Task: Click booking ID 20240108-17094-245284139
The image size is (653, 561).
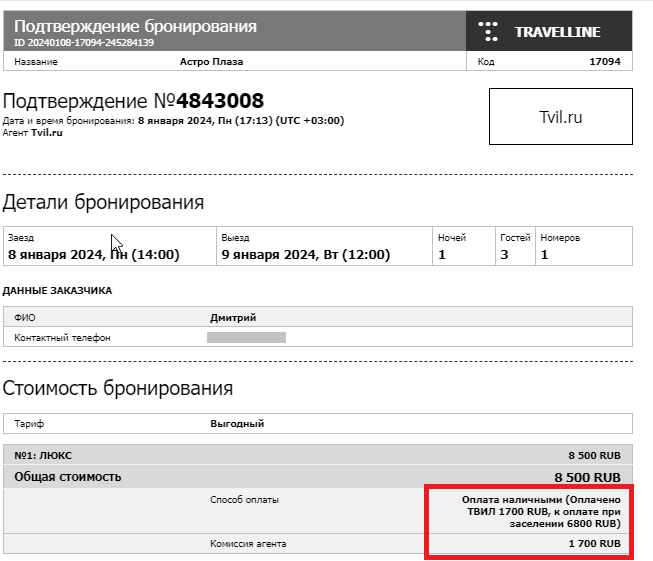Action: [x=84, y=42]
